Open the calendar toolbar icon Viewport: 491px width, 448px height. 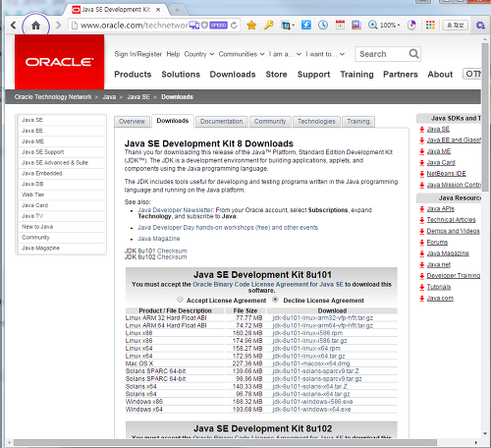pyautogui.click(x=340, y=25)
